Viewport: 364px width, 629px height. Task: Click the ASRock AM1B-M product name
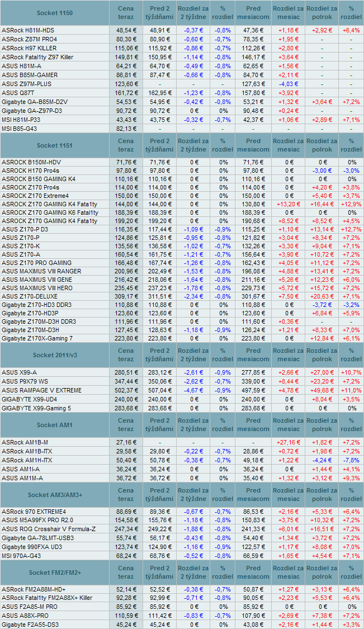tap(24, 442)
